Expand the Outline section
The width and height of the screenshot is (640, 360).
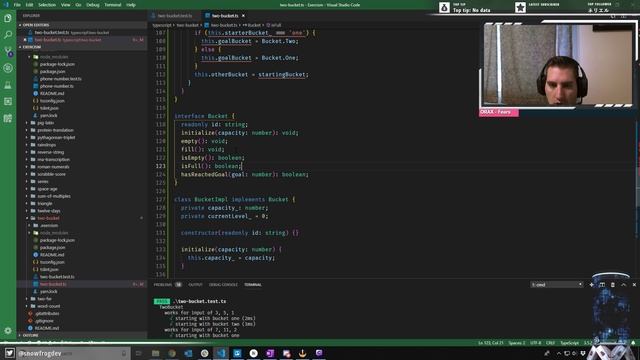click(82, 335)
